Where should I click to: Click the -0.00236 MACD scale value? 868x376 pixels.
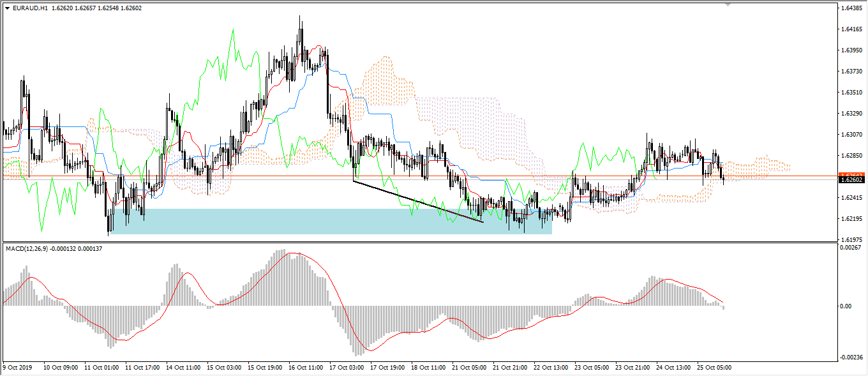click(x=853, y=357)
